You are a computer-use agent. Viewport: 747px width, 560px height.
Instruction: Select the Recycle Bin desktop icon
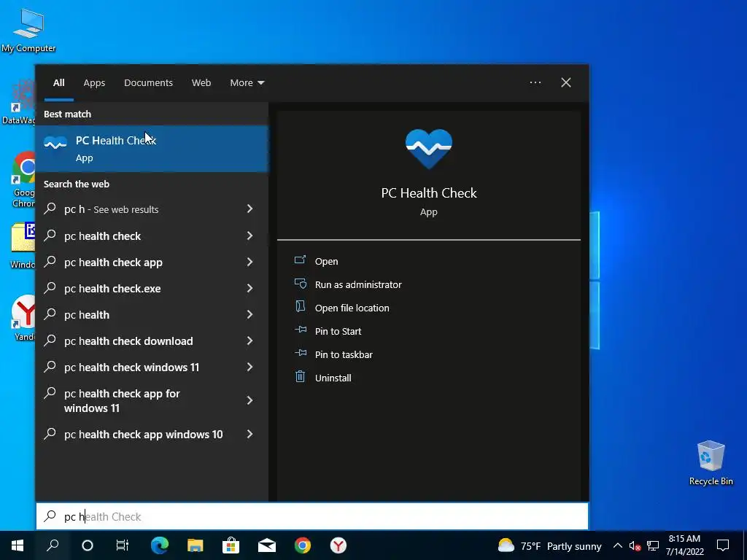(711, 463)
